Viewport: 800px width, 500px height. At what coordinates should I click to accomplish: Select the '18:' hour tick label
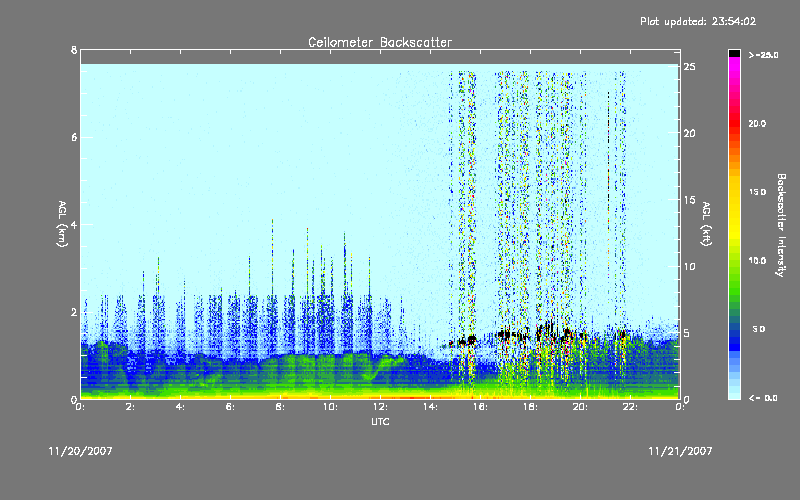(x=530, y=407)
